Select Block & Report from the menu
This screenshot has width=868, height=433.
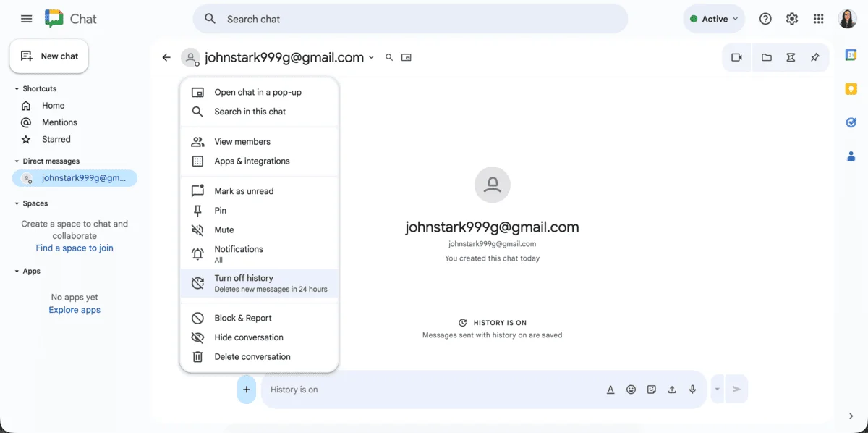click(242, 317)
